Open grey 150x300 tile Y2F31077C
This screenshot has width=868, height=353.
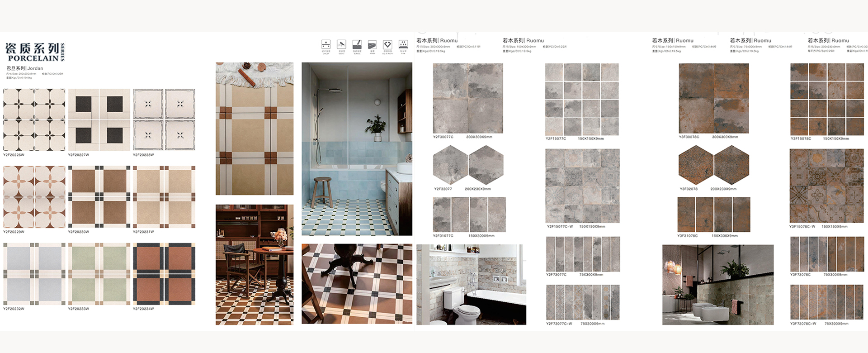point(469,215)
